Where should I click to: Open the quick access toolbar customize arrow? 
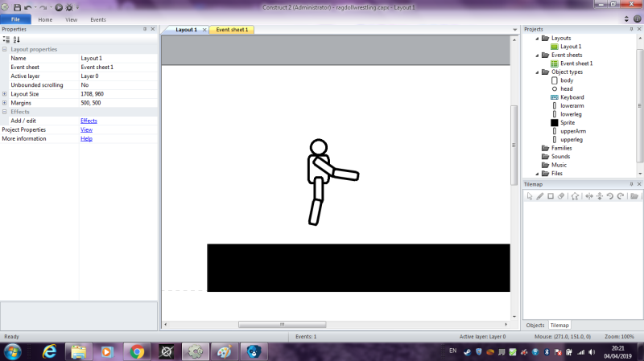click(77, 7)
